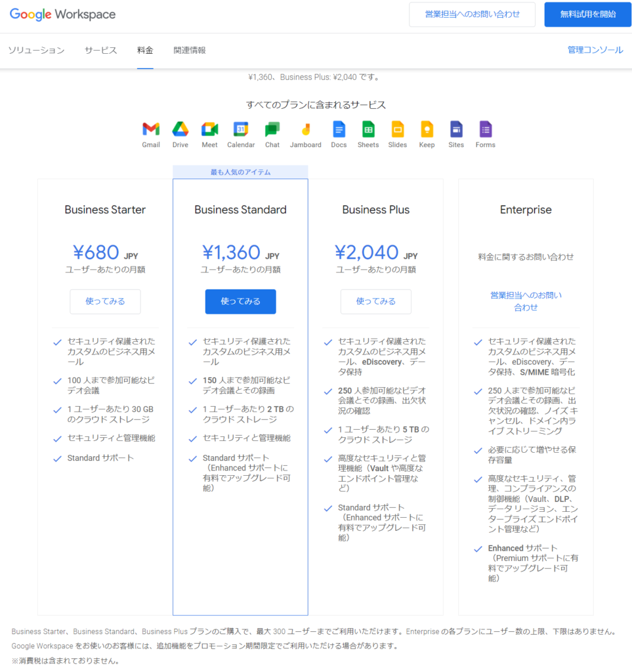The image size is (632, 672).
Task: Click Business Starter Standard サポート feature
Action: [100, 458]
